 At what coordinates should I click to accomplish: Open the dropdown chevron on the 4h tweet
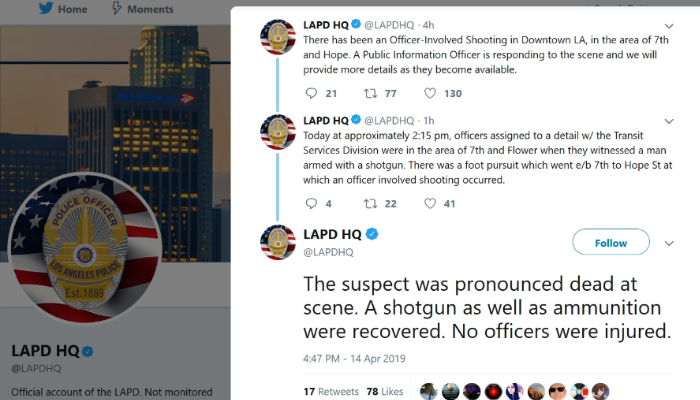669,26
